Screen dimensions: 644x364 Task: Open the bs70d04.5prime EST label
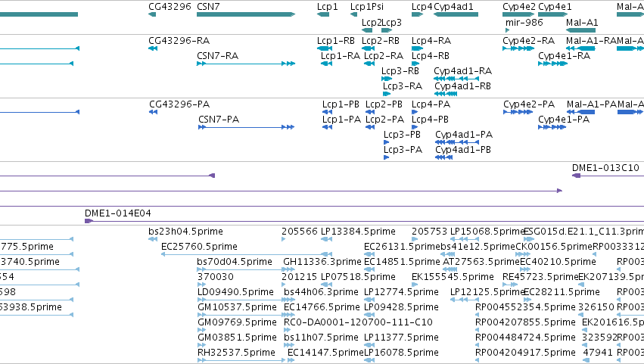click(235, 262)
